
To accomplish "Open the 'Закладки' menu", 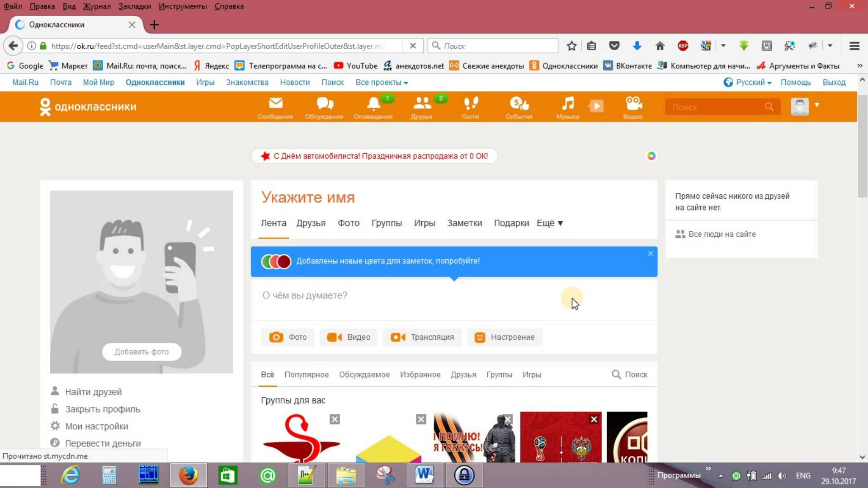I will (135, 6).
